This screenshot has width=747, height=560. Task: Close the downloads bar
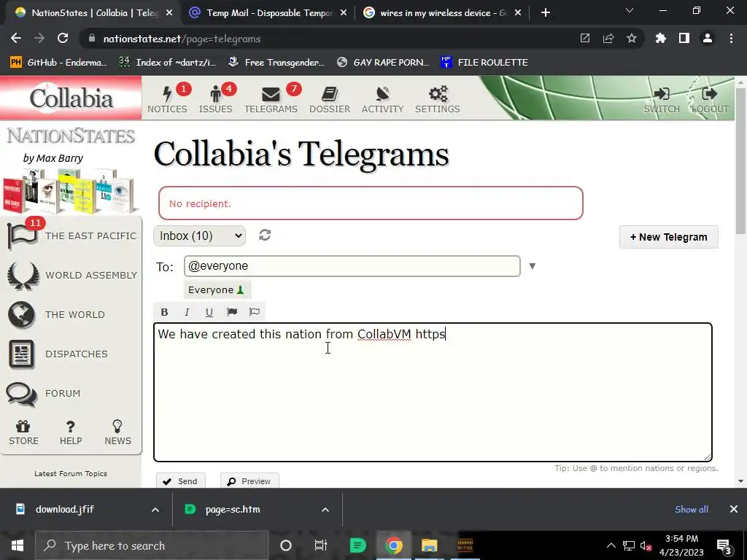(734, 510)
